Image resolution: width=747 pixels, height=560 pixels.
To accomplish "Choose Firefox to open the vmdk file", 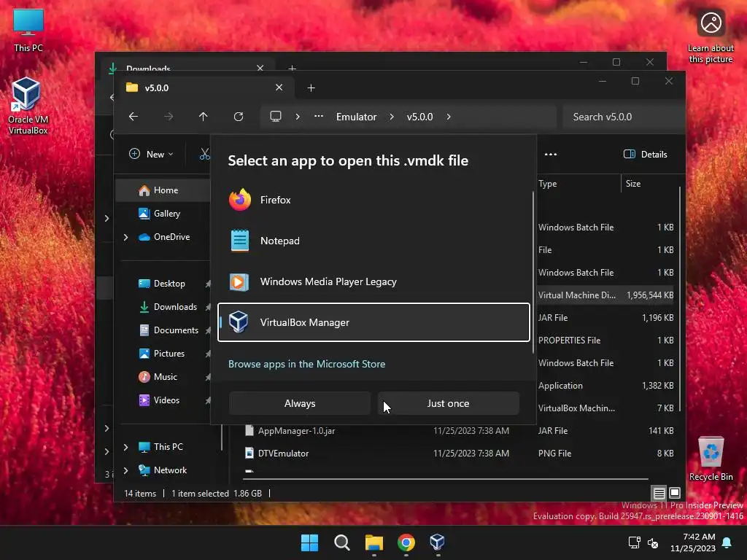I will (373, 200).
